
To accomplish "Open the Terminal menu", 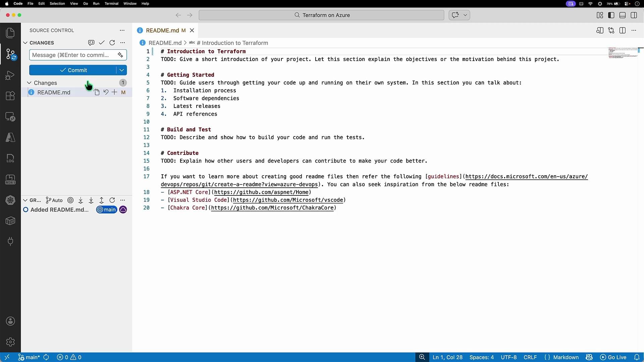I will tap(111, 4).
